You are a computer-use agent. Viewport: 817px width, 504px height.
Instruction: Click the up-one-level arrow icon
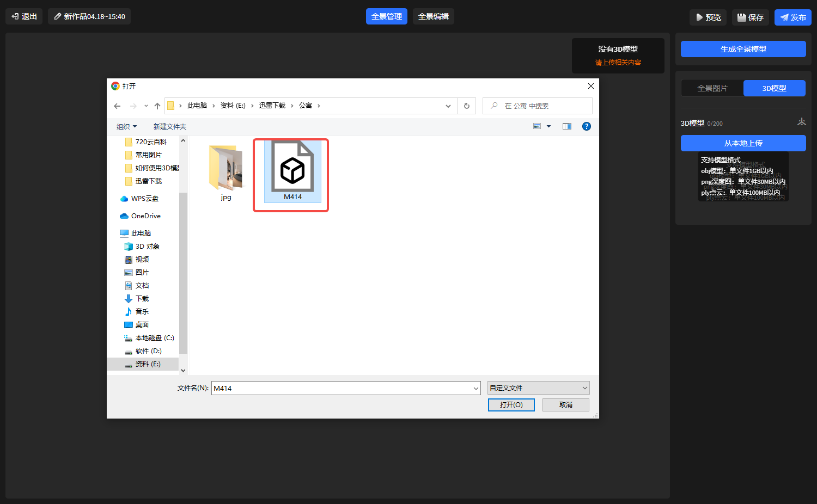[157, 106]
